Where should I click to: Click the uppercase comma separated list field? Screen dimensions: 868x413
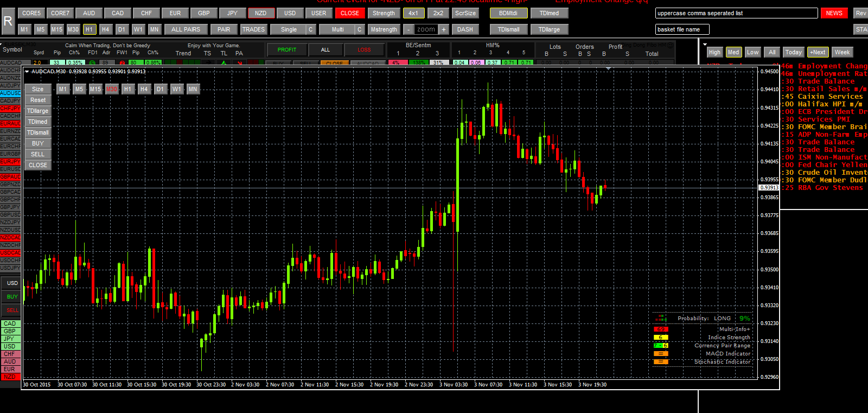(x=736, y=13)
